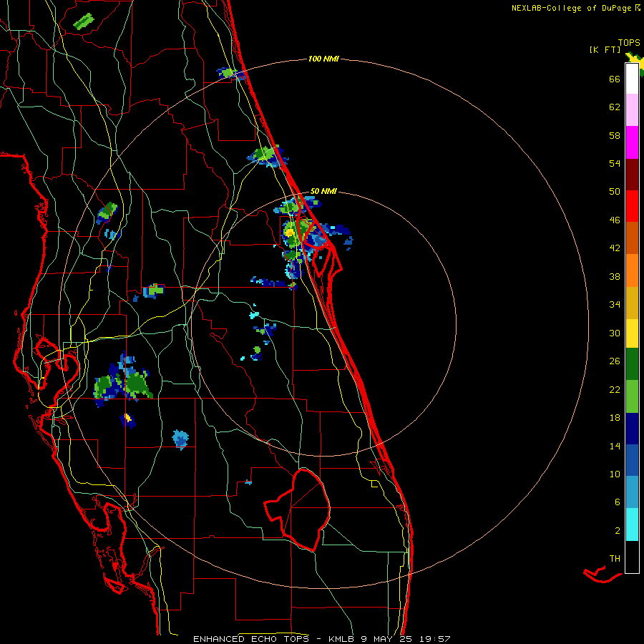Click the "46" scale value
Viewport: 644px width, 644px height.
(615, 220)
